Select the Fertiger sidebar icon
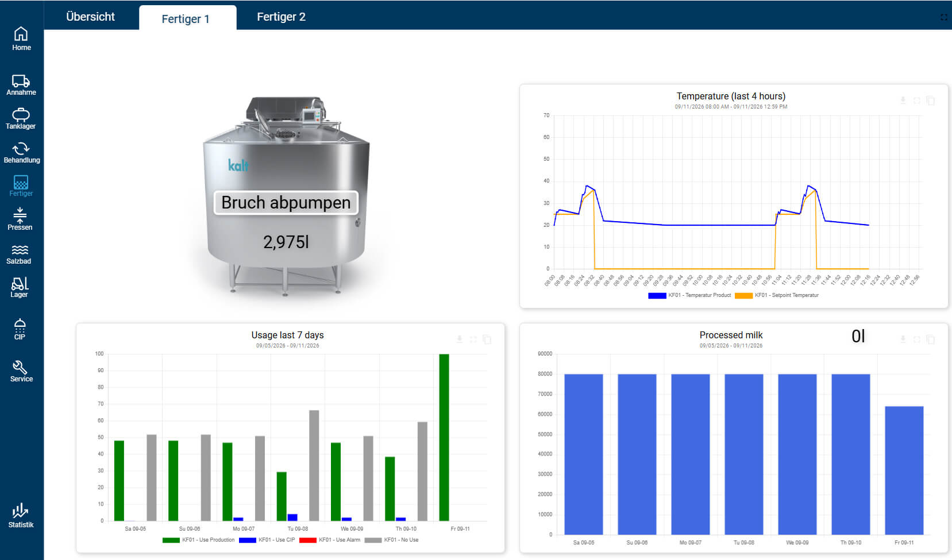Image resolution: width=952 pixels, height=560 pixels. [21, 186]
